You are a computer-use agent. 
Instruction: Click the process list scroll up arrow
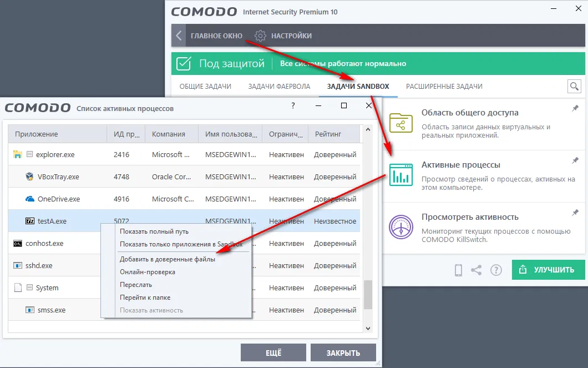point(368,129)
